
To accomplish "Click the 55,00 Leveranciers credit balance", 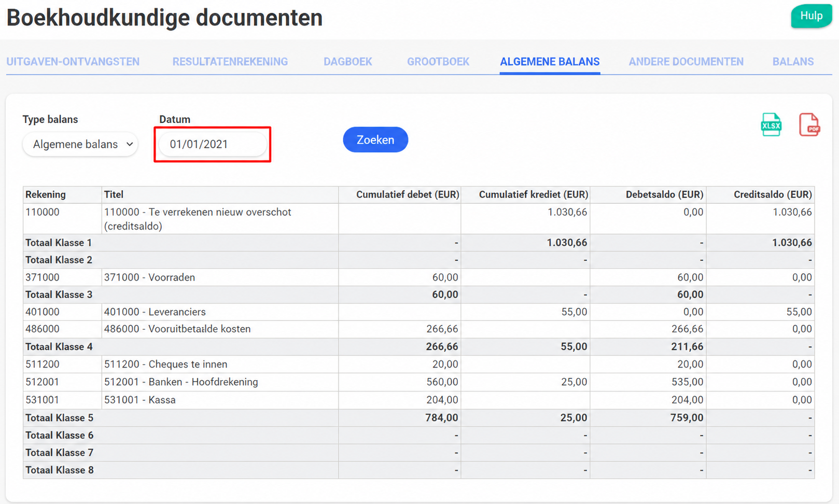I will [799, 312].
